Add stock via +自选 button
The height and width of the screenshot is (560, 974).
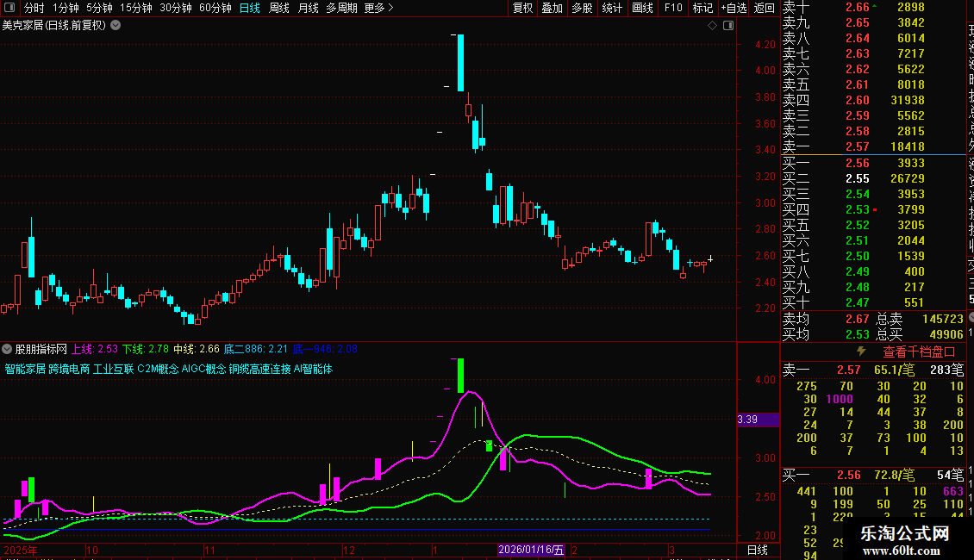click(x=734, y=8)
